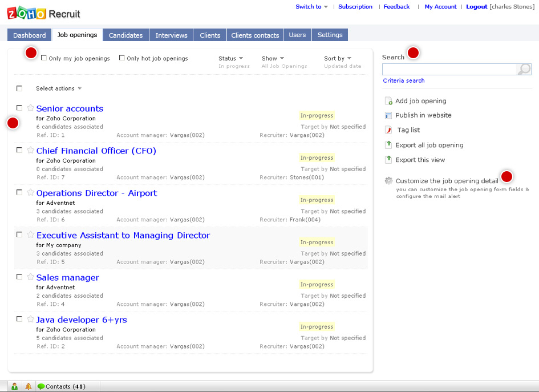Click "Recruiter: Frank(004)" text

pyautogui.click(x=290, y=220)
